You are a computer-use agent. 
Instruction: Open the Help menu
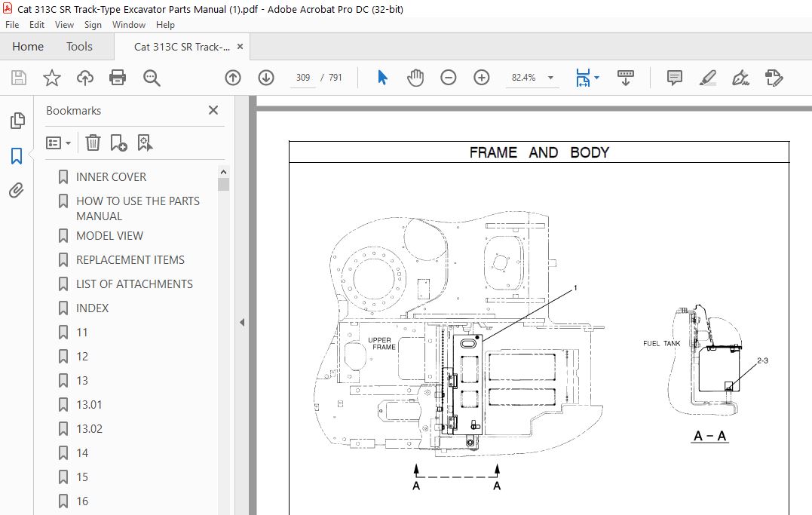165,24
